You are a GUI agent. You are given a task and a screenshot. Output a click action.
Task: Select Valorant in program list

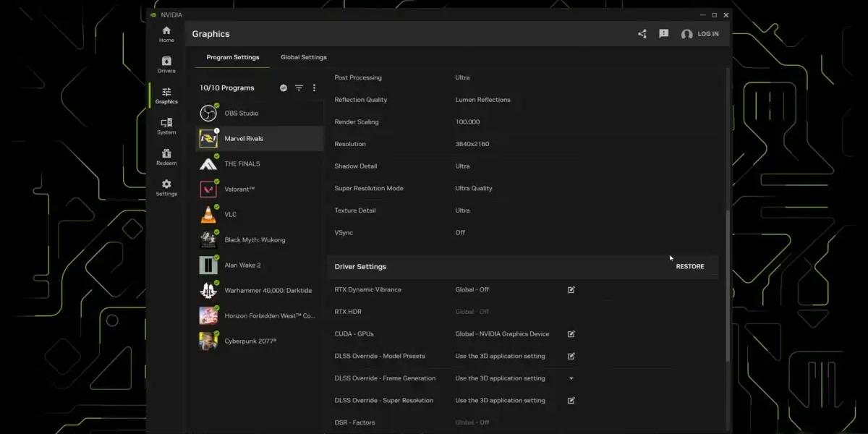pyautogui.click(x=260, y=190)
